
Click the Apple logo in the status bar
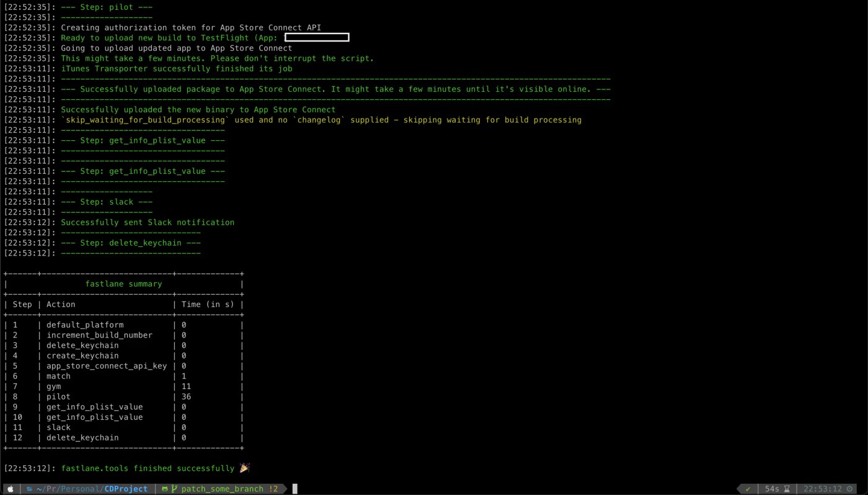11,489
